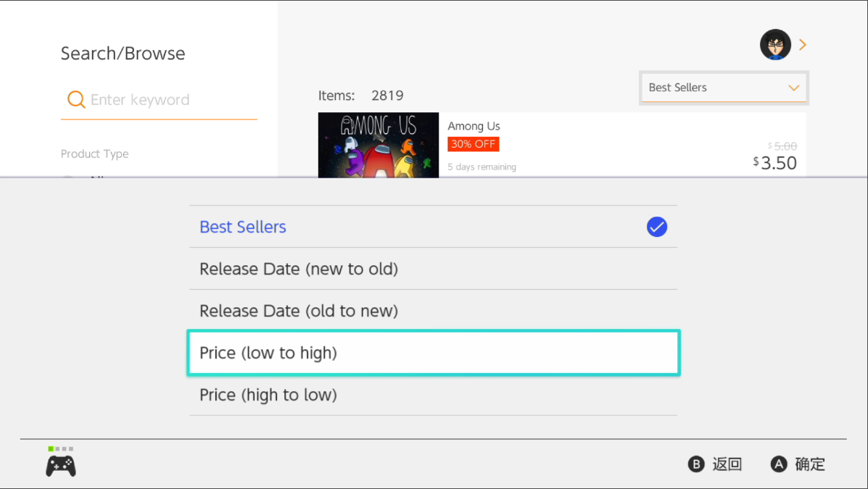Sort by Release Date (new to old)

click(299, 269)
